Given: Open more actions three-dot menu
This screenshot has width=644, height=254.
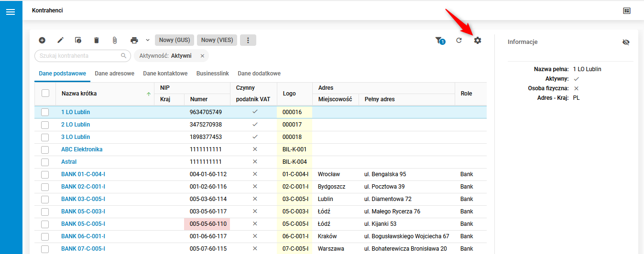Looking at the screenshot, I should (x=248, y=40).
